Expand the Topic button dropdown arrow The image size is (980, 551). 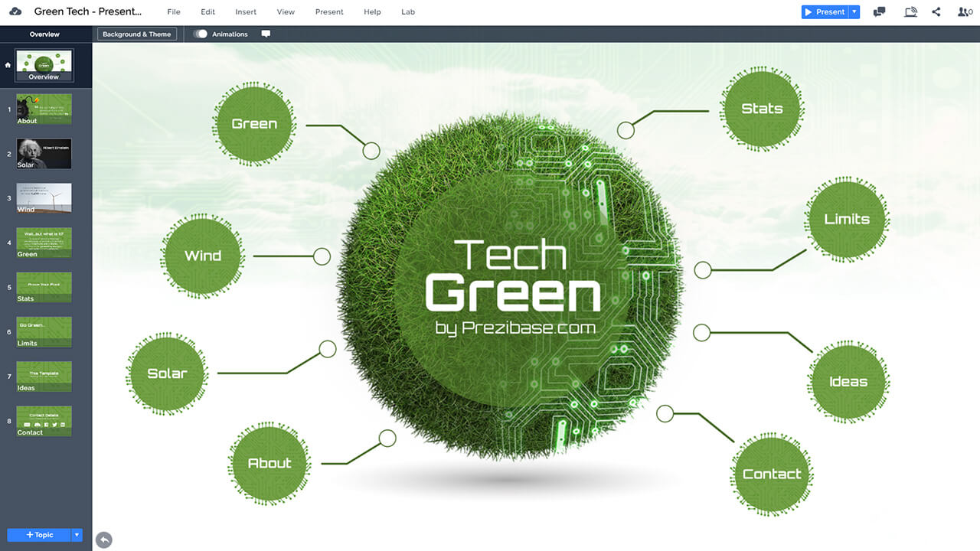77,535
